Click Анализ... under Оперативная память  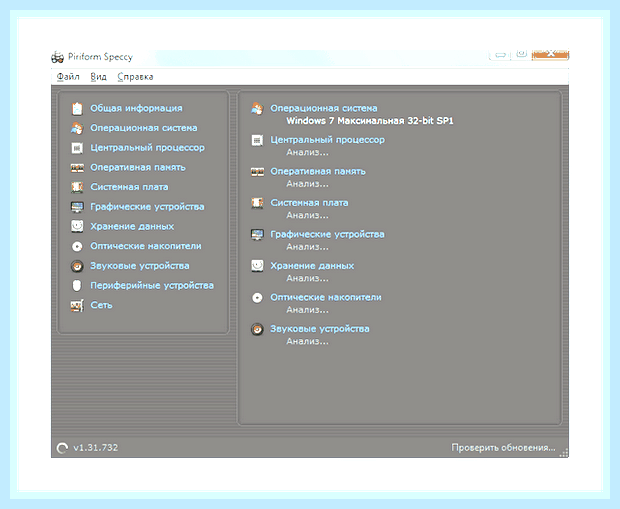[x=307, y=184]
